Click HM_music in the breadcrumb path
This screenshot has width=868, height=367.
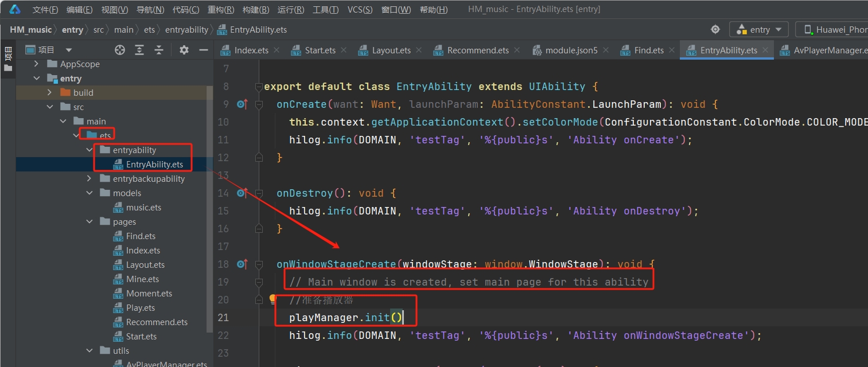[x=31, y=30]
